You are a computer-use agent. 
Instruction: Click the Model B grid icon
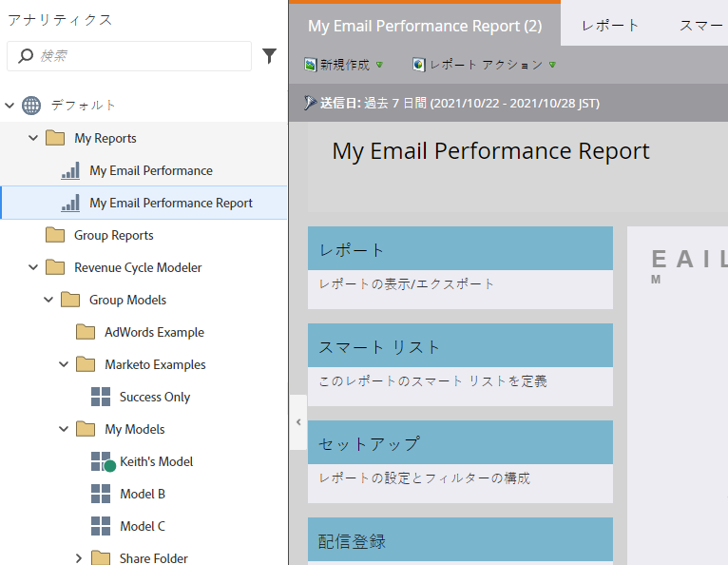point(101,494)
